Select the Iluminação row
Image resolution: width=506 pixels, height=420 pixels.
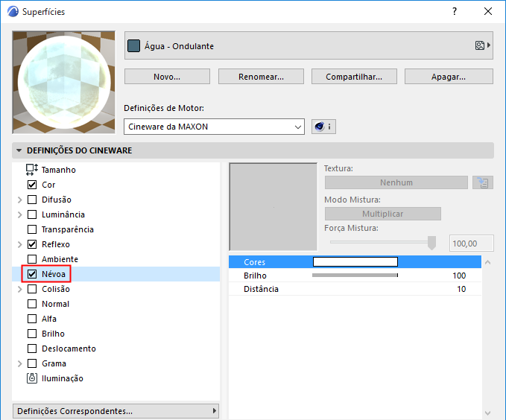[x=116, y=378]
